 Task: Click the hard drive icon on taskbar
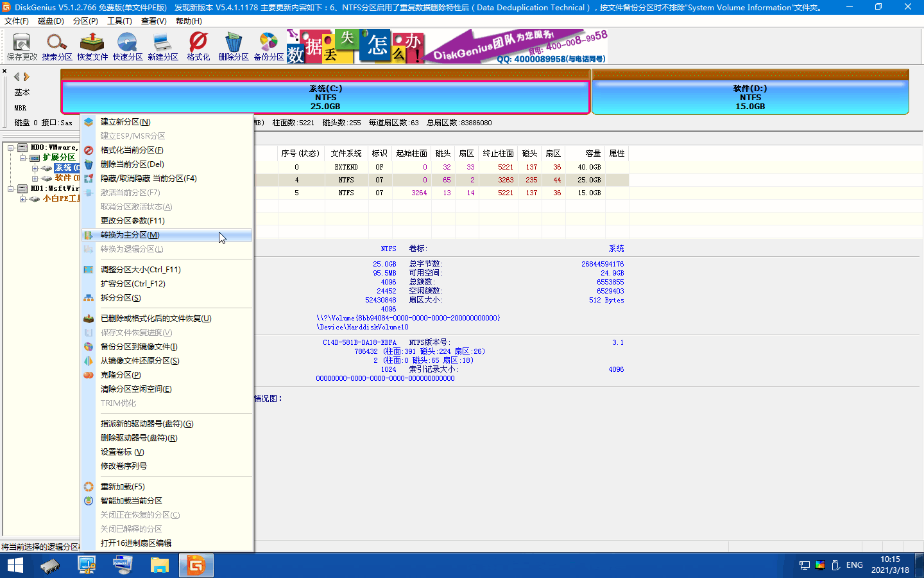[x=50, y=565]
